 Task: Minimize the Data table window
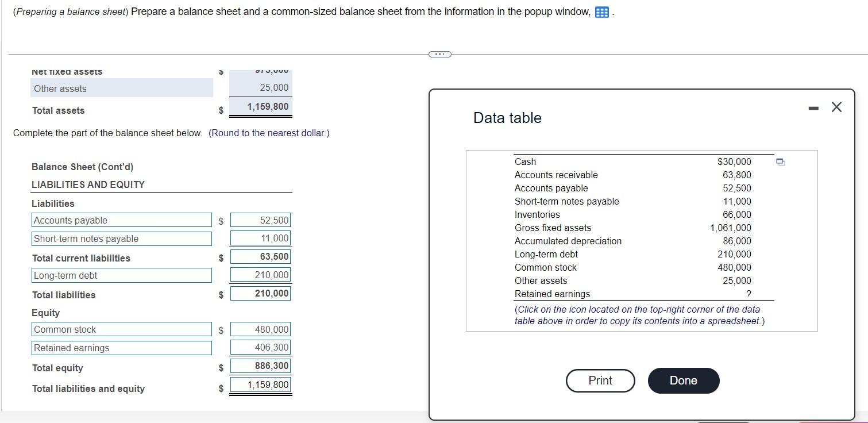(813, 107)
